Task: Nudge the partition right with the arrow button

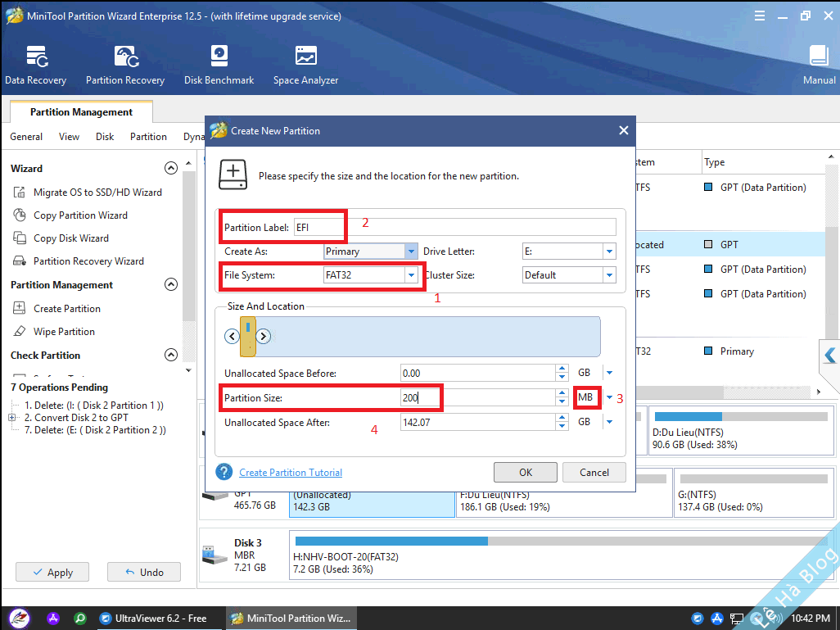Action: [x=263, y=336]
